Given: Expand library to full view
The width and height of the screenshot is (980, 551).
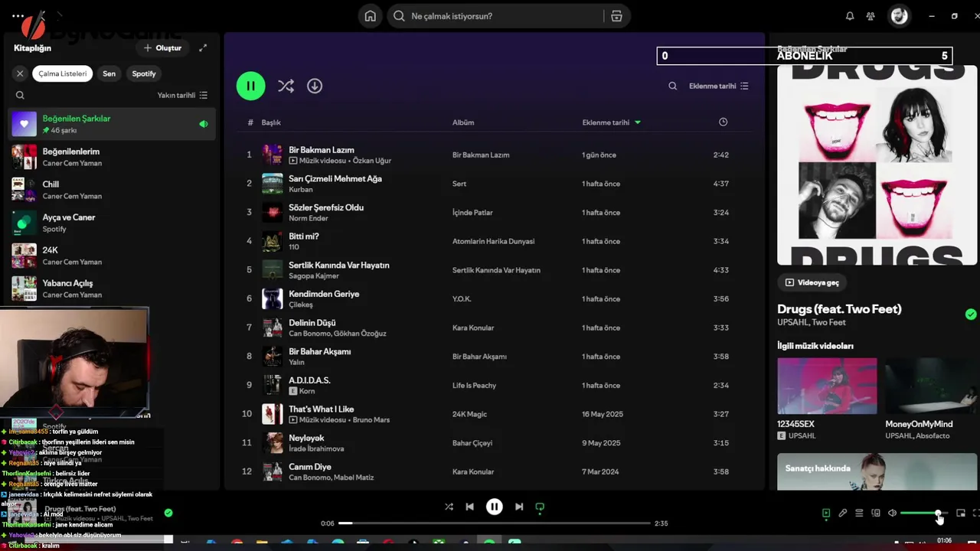Looking at the screenshot, I should 203,47.
